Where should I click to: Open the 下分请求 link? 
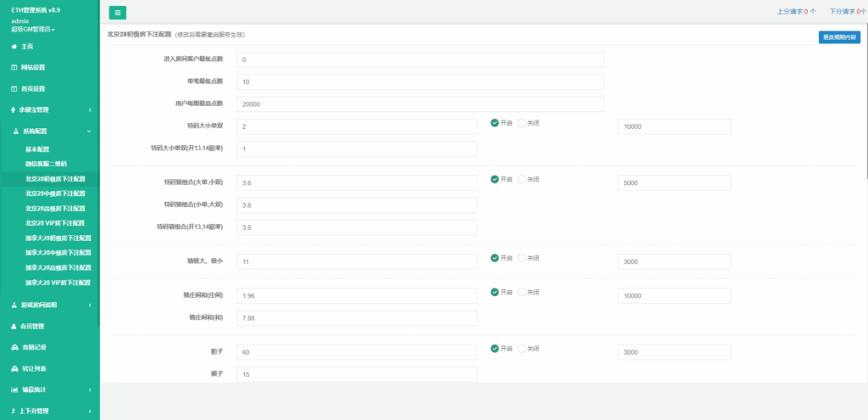847,12
